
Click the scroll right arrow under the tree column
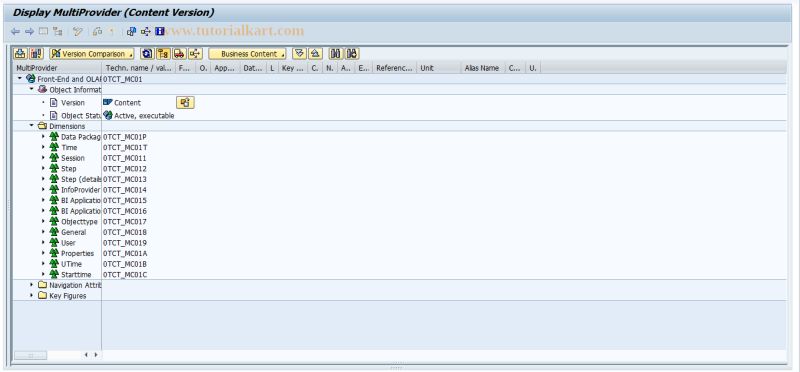tap(95, 355)
